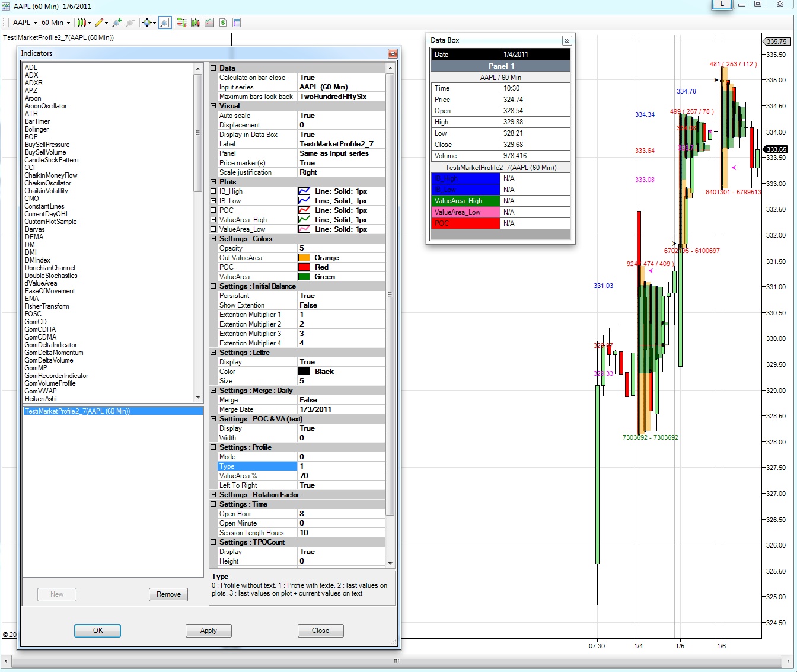
Task: Expand the ValueArea_High plot entry
Action: [213, 220]
